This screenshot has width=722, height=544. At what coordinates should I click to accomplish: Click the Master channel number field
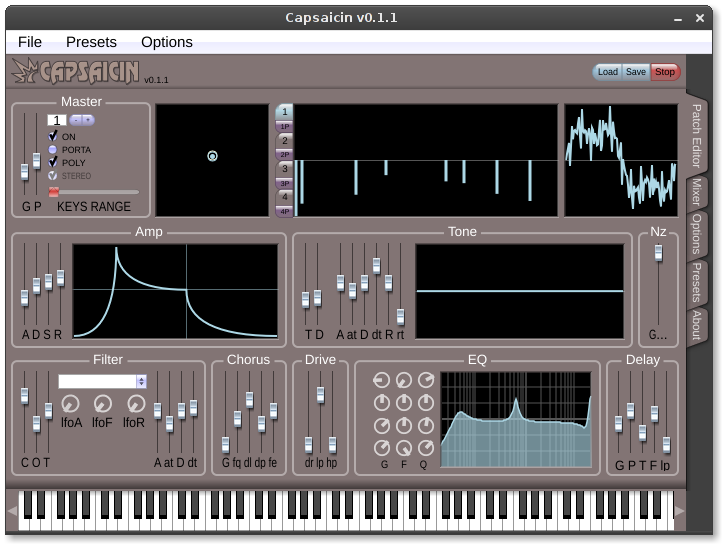click(56, 120)
